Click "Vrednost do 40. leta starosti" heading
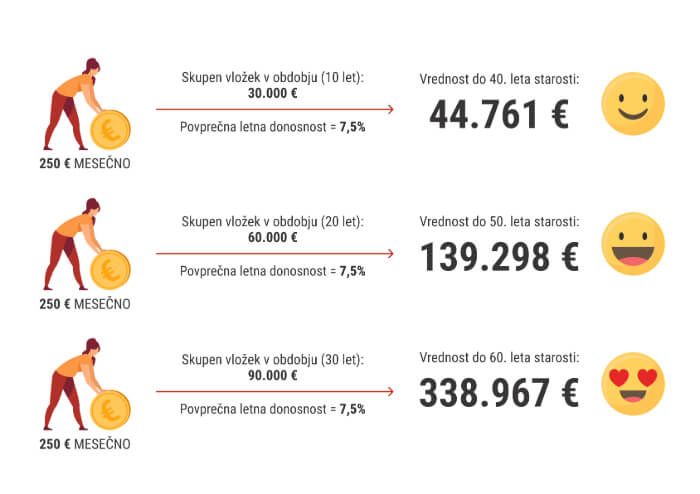 click(498, 78)
